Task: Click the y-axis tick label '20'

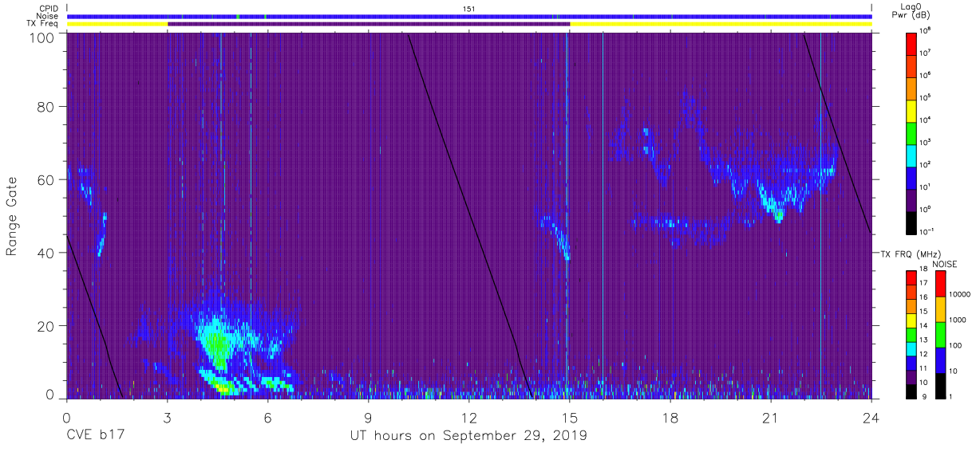Action: point(46,325)
